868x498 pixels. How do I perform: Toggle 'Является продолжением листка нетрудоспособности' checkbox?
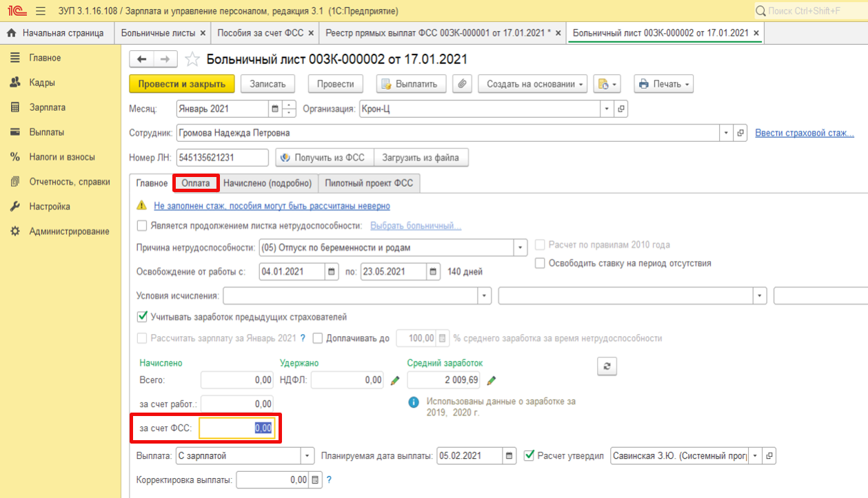click(x=142, y=225)
